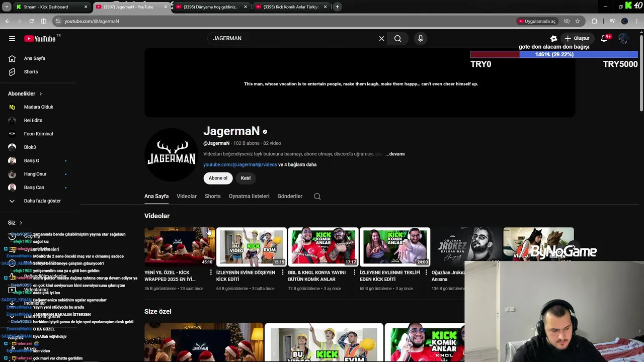Click the Videolar section heading
This screenshot has height=362, width=644.
click(x=157, y=216)
